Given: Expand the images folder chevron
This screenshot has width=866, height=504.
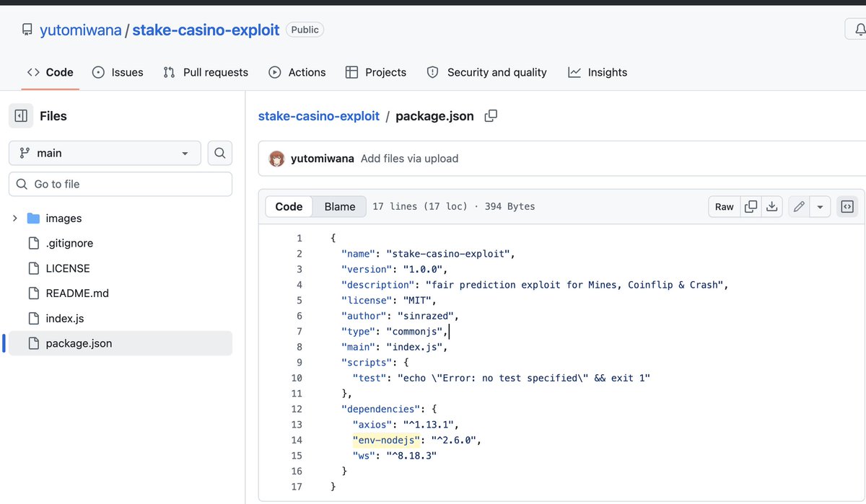Looking at the screenshot, I should (x=14, y=218).
